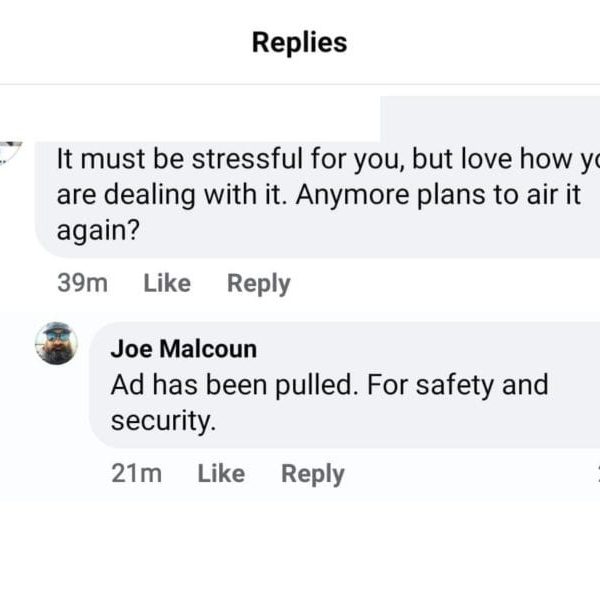
Task: Reply to the 'Anymore plans to air it' comment
Action: (258, 284)
